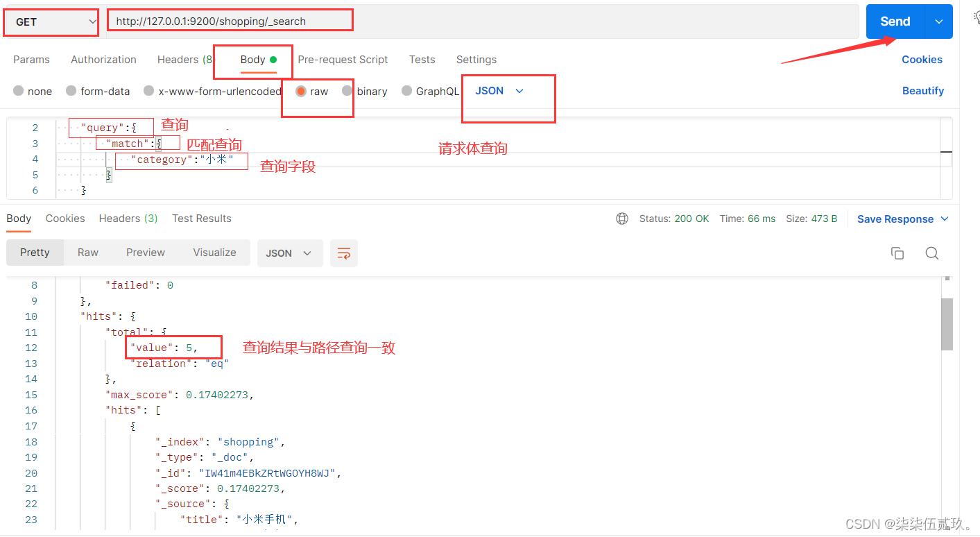Image resolution: width=980 pixels, height=537 pixels.
Task: Click the "query" line in request editor
Action: click(109, 128)
